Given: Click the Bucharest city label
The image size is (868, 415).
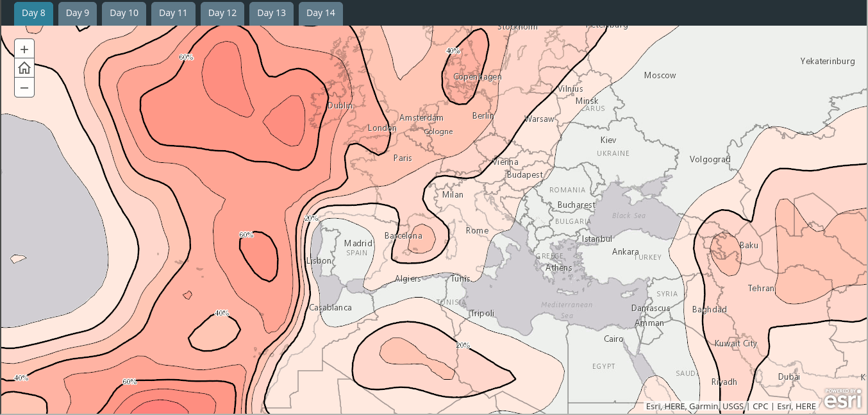Looking at the screenshot, I should (x=576, y=205).
